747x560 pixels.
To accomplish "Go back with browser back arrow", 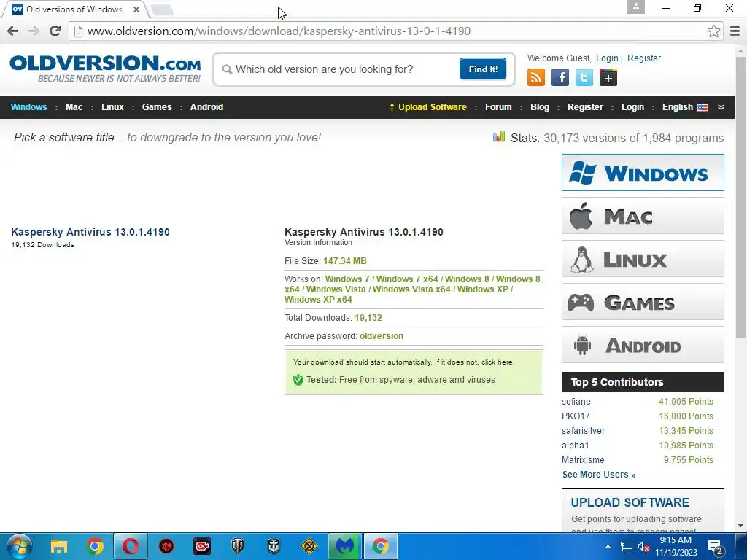I will [13, 31].
